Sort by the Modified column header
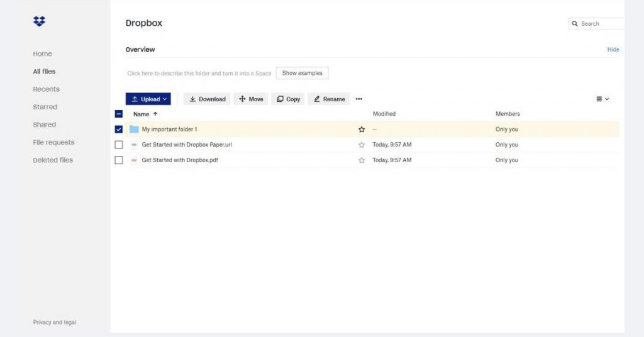Image resolution: width=644 pixels, height=337 pixels. click(x=384, y=114)
